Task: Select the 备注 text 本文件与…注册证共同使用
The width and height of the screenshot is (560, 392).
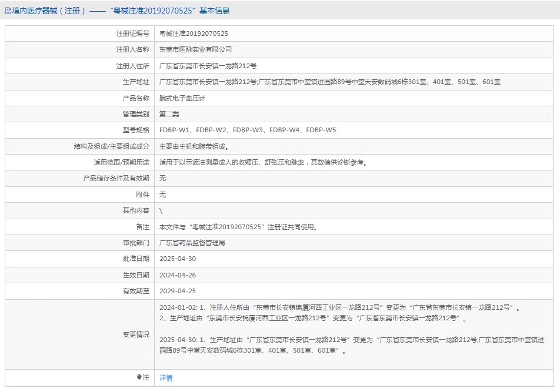Action: click(x=239, y=227)
